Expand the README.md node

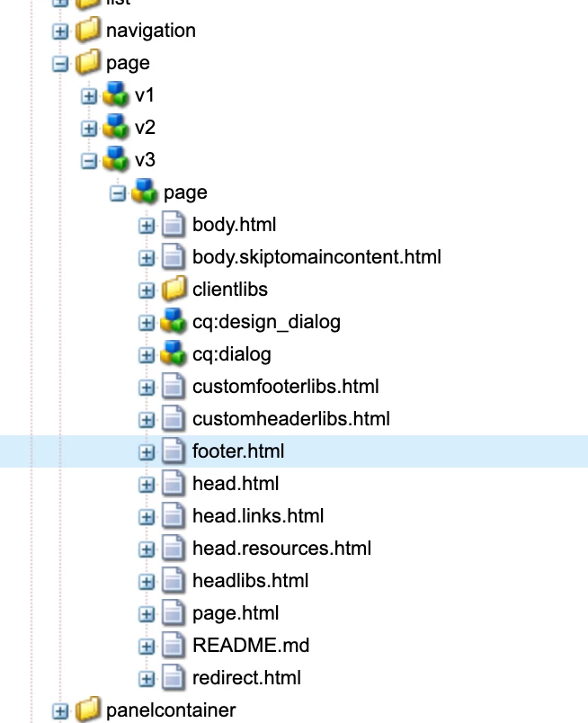point(147,647)
